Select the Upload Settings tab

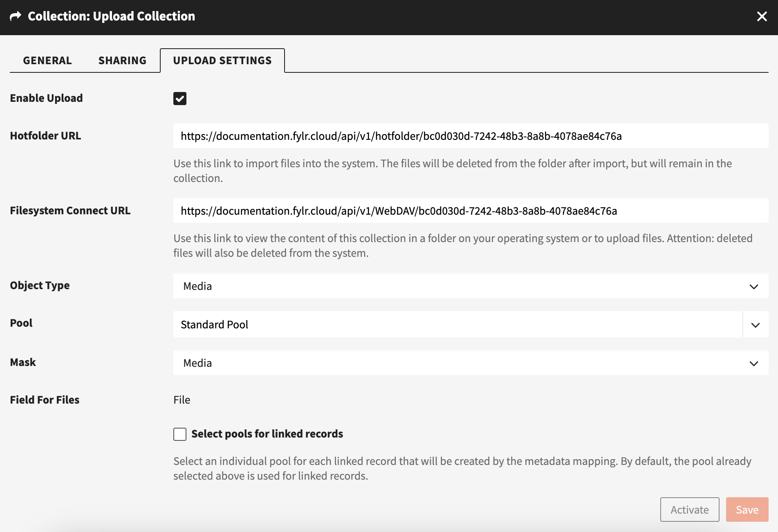222,61
